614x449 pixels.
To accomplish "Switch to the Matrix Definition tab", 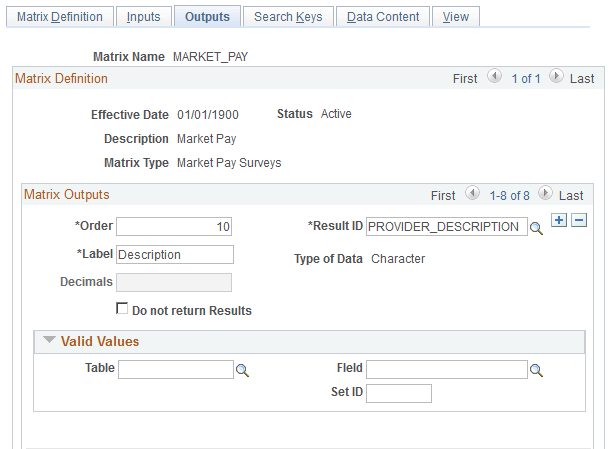I will (x=60, y=17).
